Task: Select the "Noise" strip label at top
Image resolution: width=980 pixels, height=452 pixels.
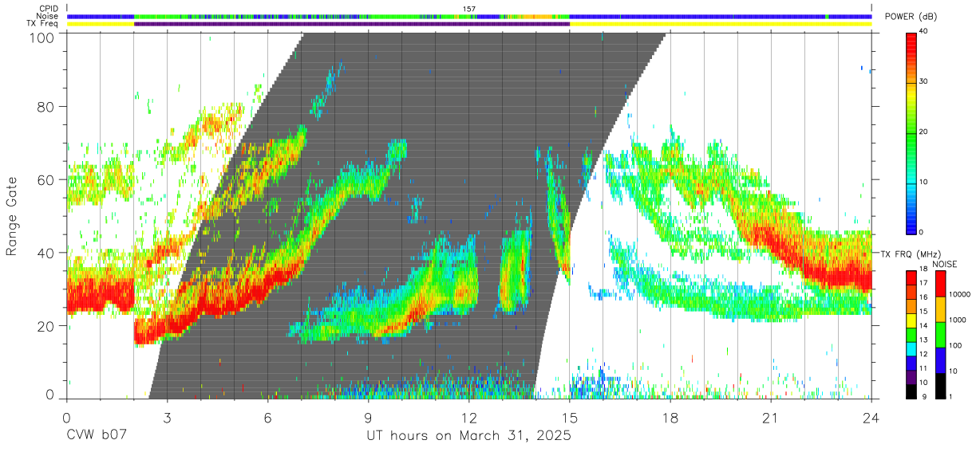Action: [x=46, y=16]
